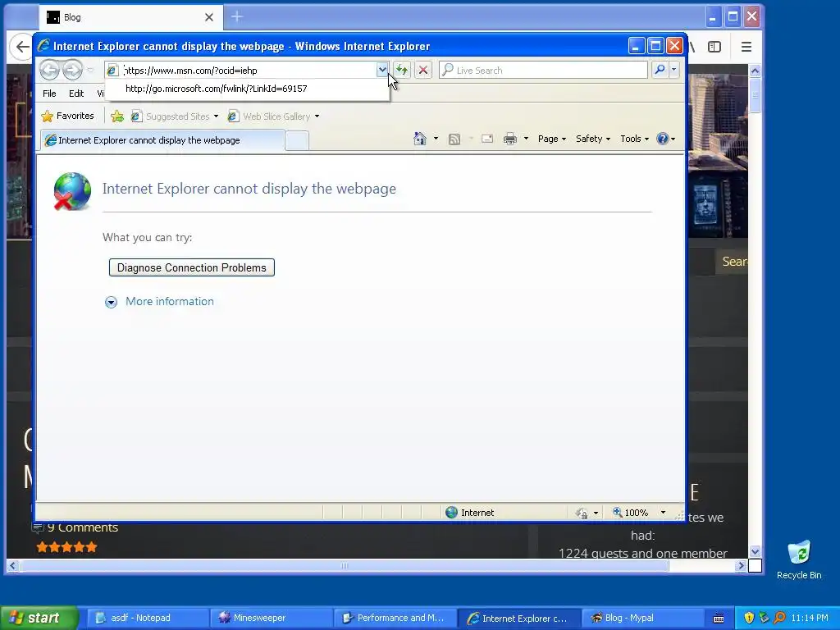Open the File menu

(x=49, y=94)
